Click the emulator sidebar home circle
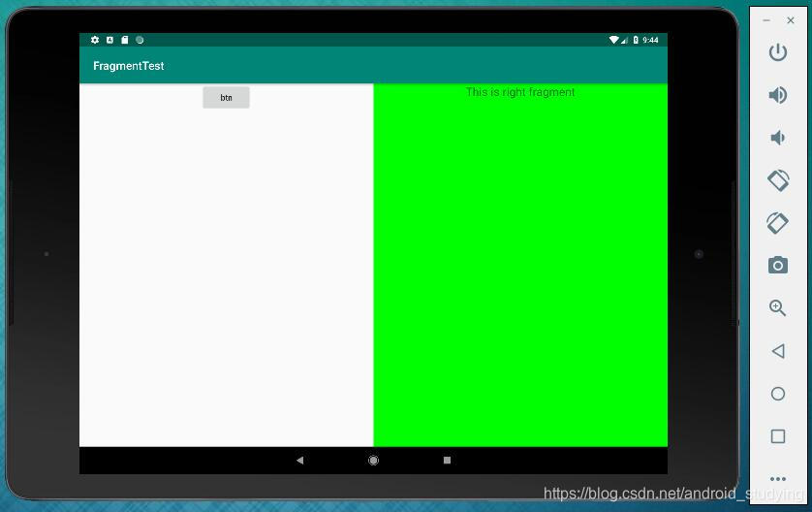 click(x=778, y=394)
